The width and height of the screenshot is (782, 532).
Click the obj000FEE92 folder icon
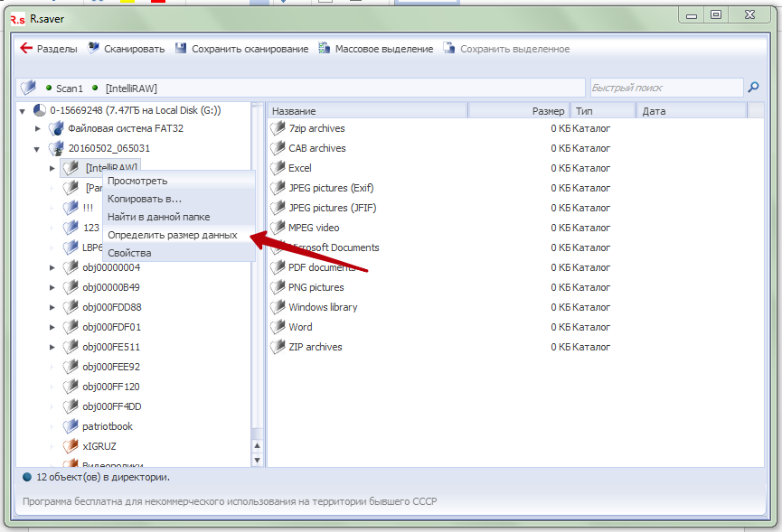coord(71,367)
